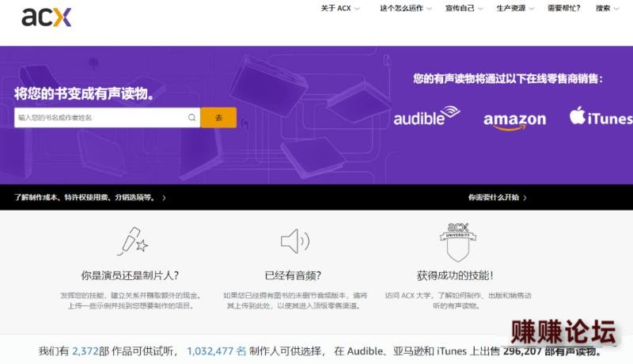
Task: Click the iTunes logo
Action: point(601,116)
